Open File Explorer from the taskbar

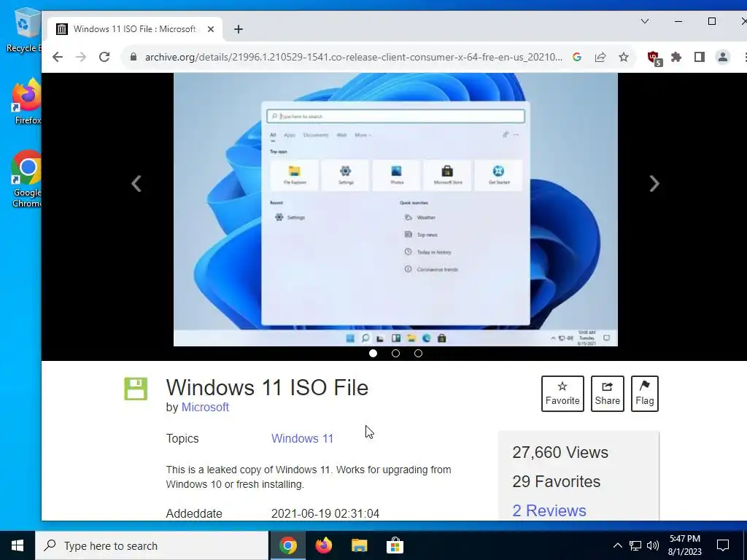click(x=360, y=545)
